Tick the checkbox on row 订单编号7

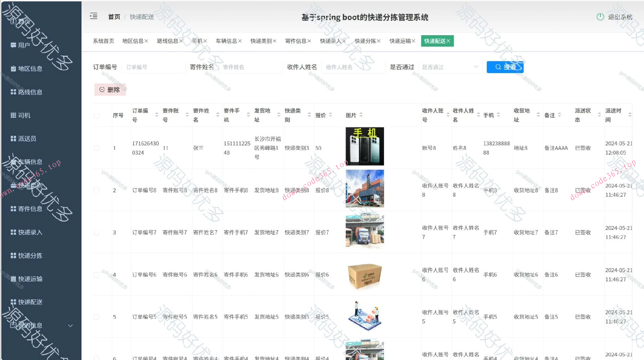click(x=97, y=232)
